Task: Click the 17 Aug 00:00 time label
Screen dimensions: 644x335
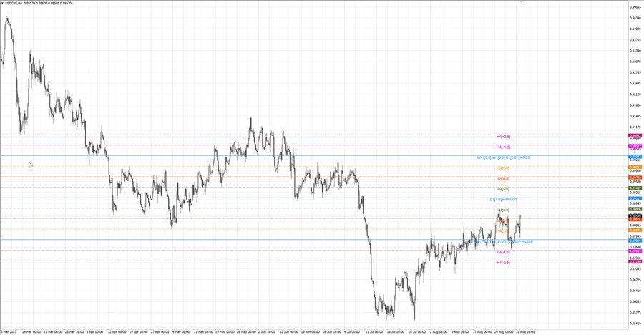Action: (482, 331)
